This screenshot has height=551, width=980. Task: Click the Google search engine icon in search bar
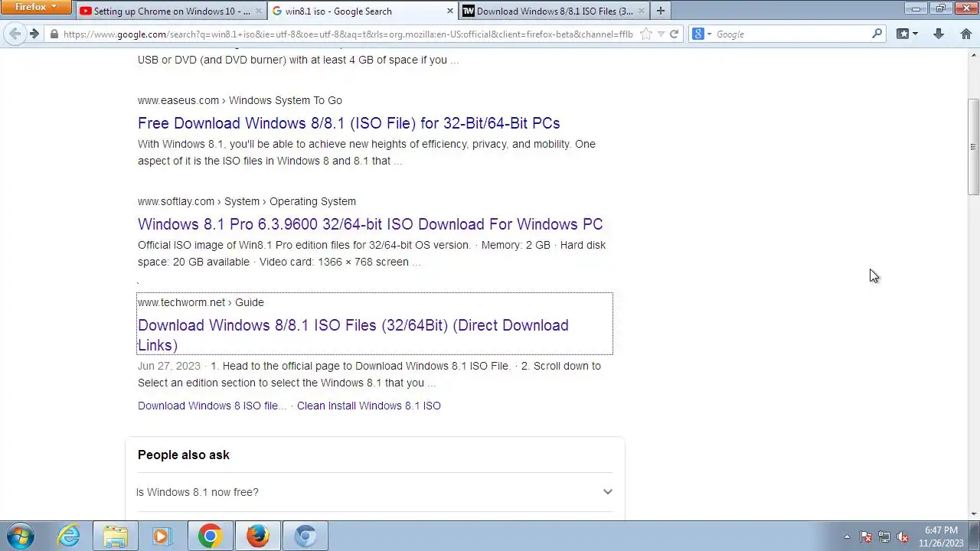click(698, 34)
